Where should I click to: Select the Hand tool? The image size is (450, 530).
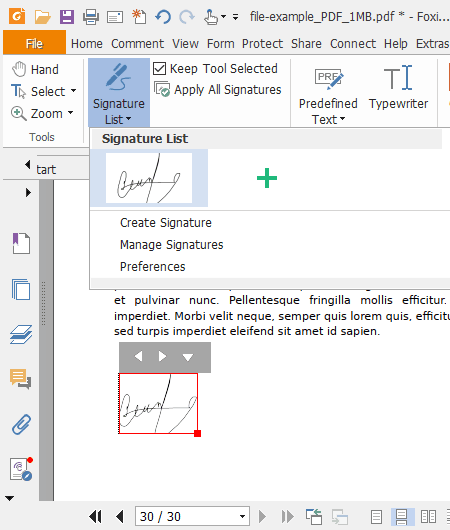(35, 69)
